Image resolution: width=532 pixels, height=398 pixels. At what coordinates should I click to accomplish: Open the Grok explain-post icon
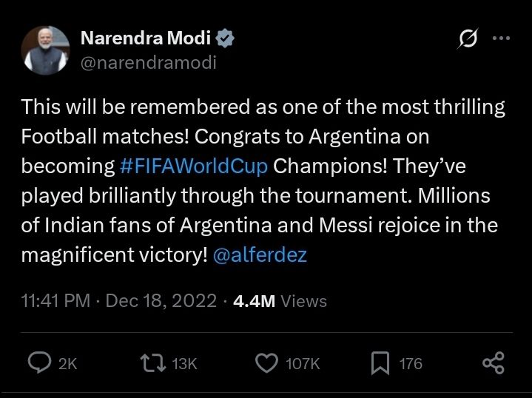click(467, 38)
